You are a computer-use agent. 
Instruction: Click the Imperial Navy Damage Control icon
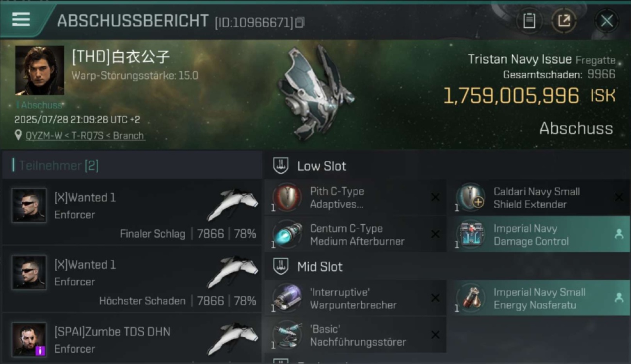tap(470, 234)
